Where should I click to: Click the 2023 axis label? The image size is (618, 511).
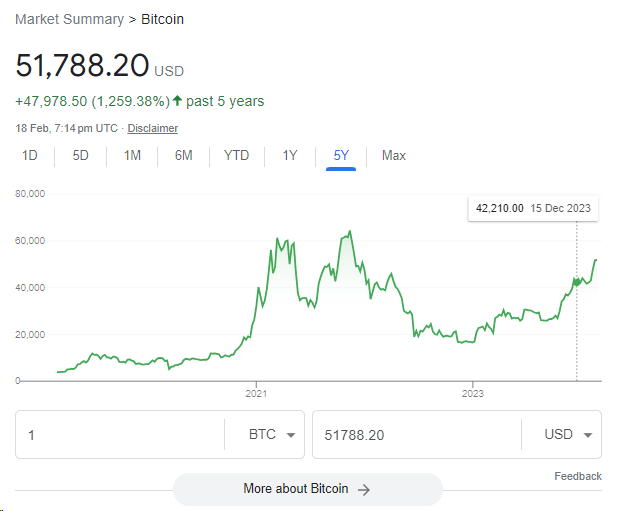point(473,393)
